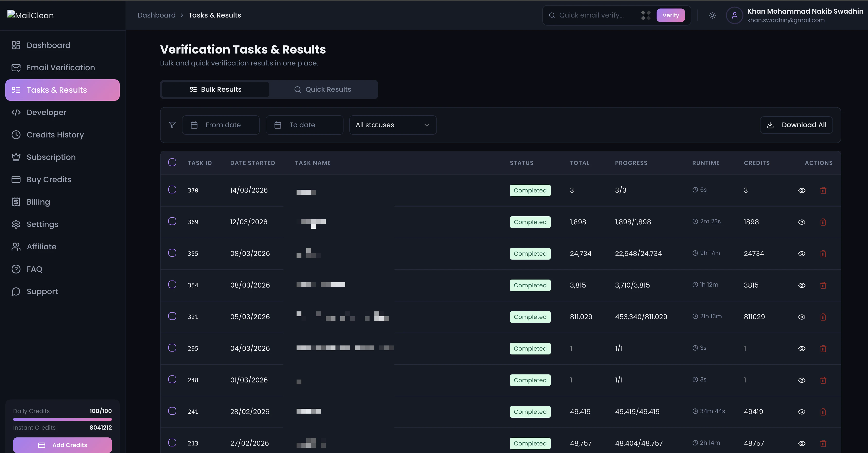Image resolution: width=868 pixels, height=453 pixels.
Task: Switch to the Quick Results tab
Action: tap(323, 89)
